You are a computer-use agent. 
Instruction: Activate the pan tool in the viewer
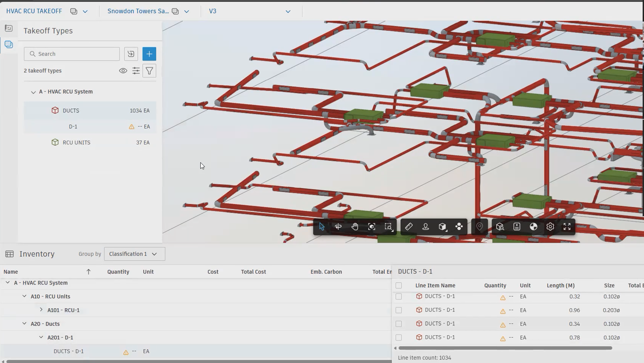[355, 226]
